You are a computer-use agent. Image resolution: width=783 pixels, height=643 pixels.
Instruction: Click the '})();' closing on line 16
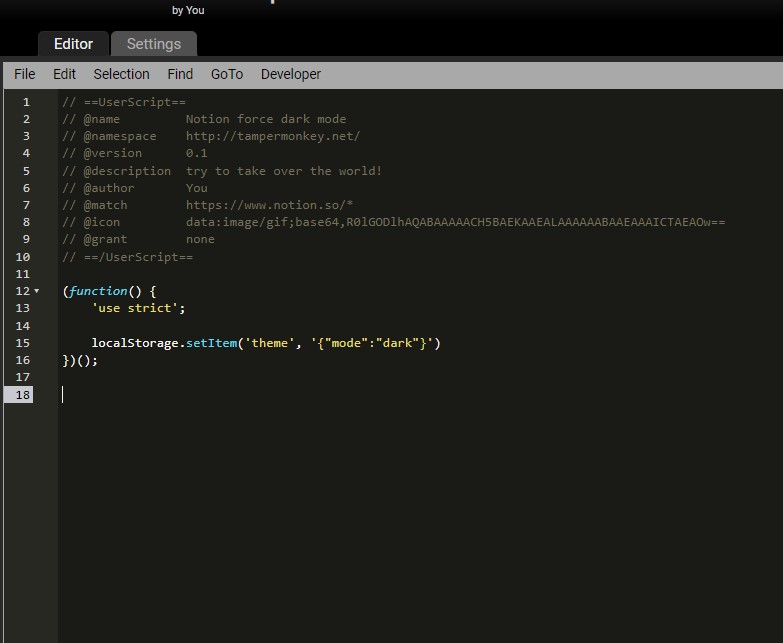[80, 360]
